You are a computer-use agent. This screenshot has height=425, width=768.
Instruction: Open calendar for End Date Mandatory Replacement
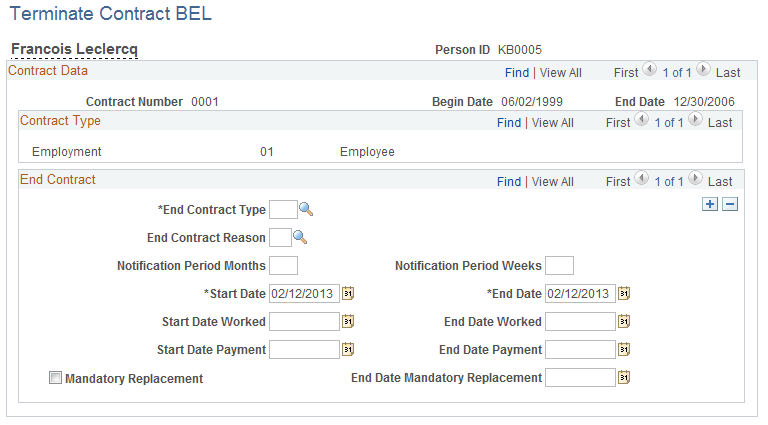624,377
